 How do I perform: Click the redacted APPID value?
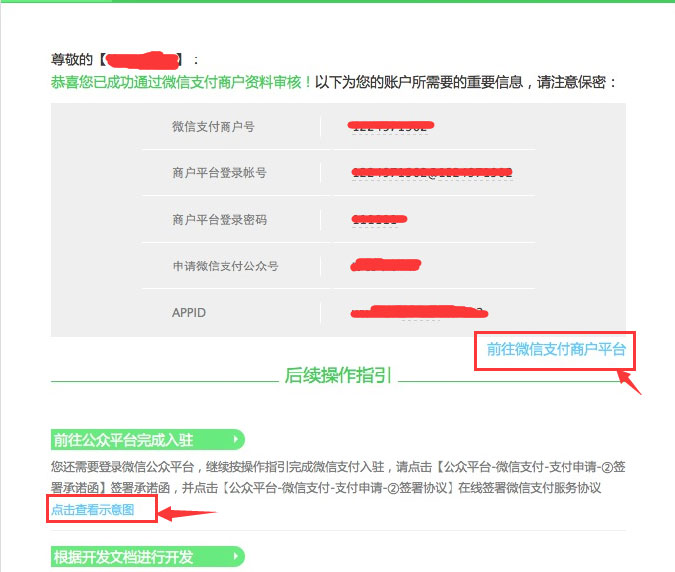pyautogui.click(x=419, y=312)
